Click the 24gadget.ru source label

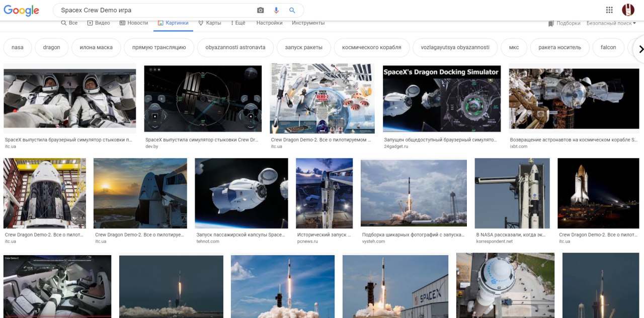point(396,147)
